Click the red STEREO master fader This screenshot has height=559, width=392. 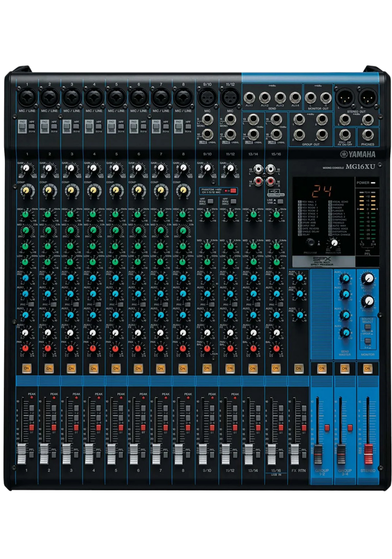tap(368, 454)
